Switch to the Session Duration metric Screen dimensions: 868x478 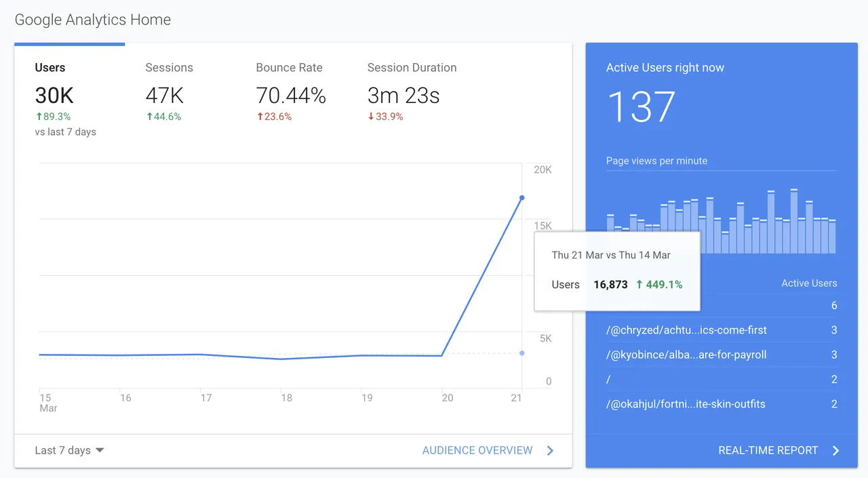(x=412, y=92)
